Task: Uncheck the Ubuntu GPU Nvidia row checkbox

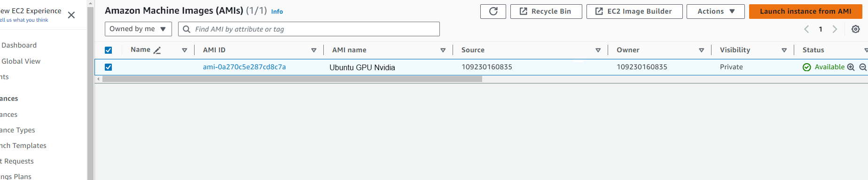Action: pos(109,67)
